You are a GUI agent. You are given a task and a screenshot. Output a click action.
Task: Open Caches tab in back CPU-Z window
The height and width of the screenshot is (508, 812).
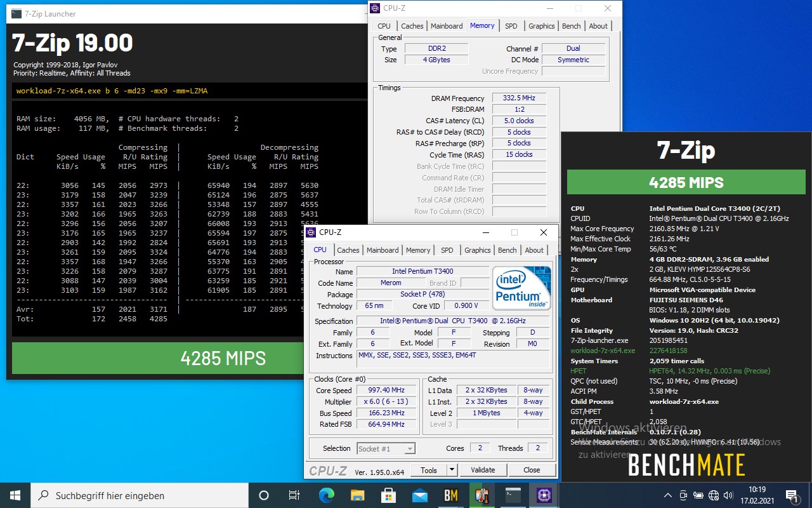coord(412,26)
